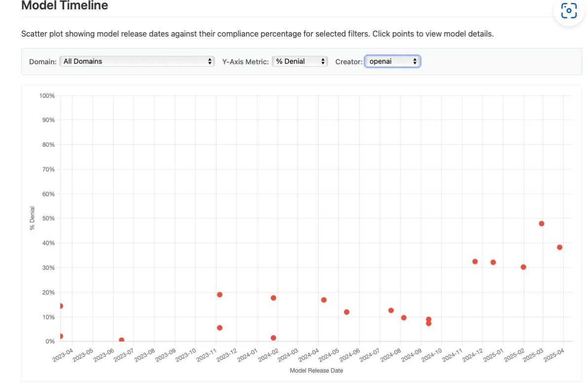Click the leftmost data point near 2%
Image resolution: width=588 pixels, height=383 pixels.
(x=61, y=336)
